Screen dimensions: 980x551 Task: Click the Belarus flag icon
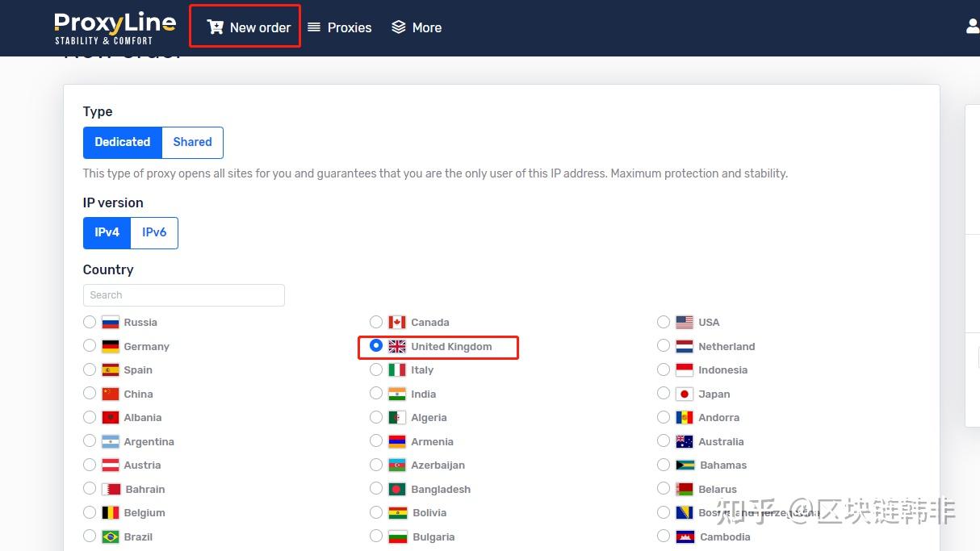(685, 489)
